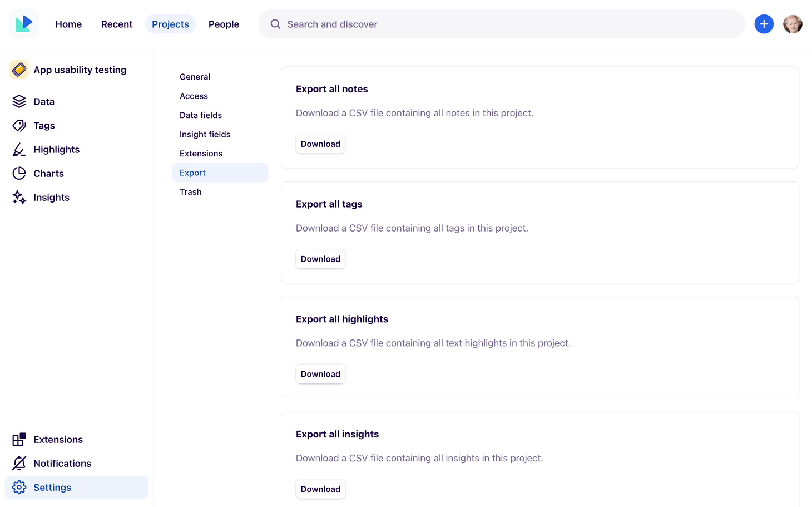The height and width of the screenshot is (507, 812).
Task: Click the Charts pie icon
Action: pyautogui.click(x=18, y=173)
